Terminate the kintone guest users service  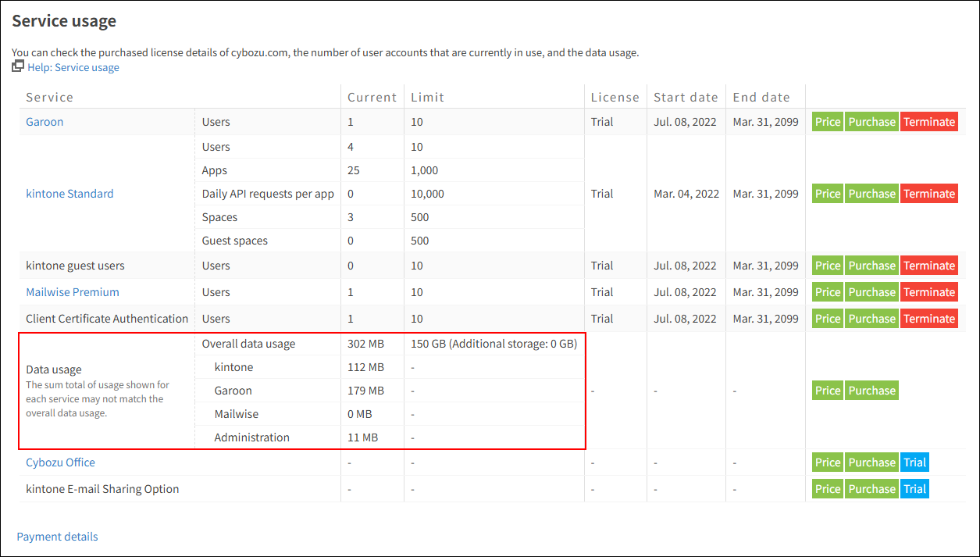(928, 265)
